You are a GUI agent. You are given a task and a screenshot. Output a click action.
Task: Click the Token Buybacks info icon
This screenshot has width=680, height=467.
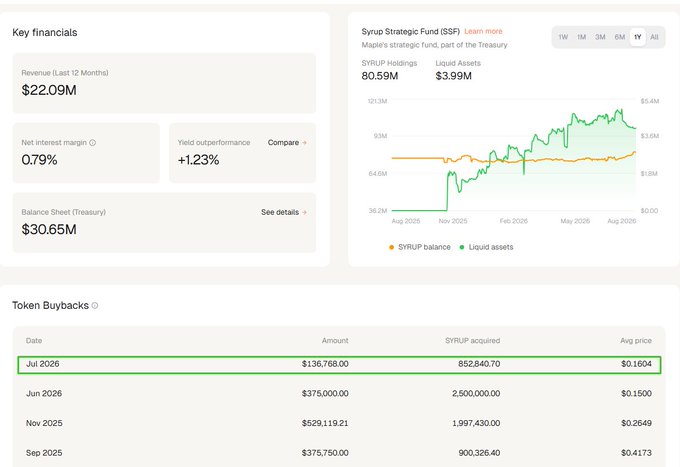(x=95, y=306)
